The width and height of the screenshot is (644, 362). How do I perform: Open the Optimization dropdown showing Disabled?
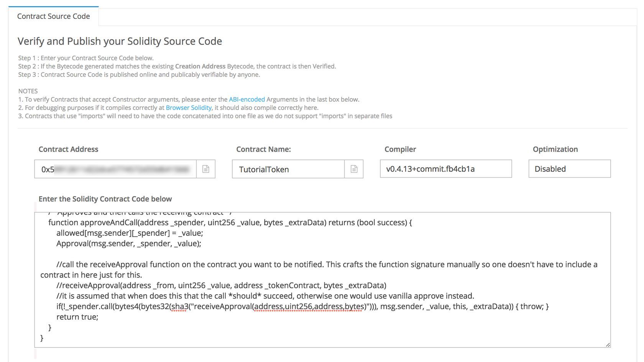pos(569,169)
